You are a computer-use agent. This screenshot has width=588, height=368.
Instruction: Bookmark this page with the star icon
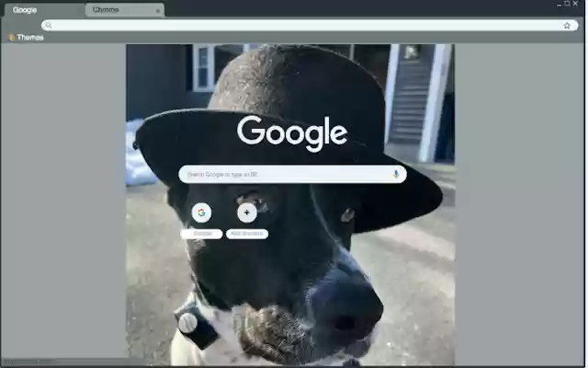[567, 26]
